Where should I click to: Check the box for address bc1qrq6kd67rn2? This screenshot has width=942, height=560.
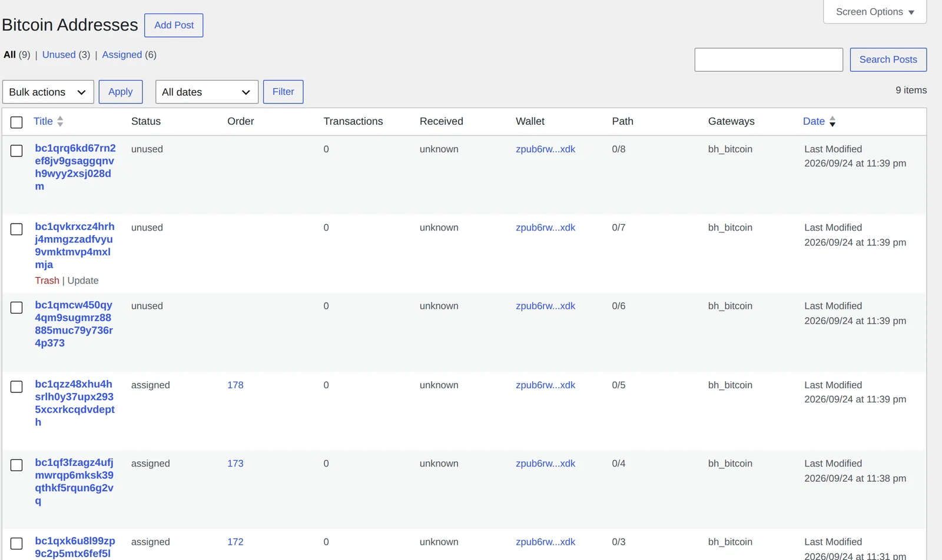pyautogui.click(x=16, y=151)
